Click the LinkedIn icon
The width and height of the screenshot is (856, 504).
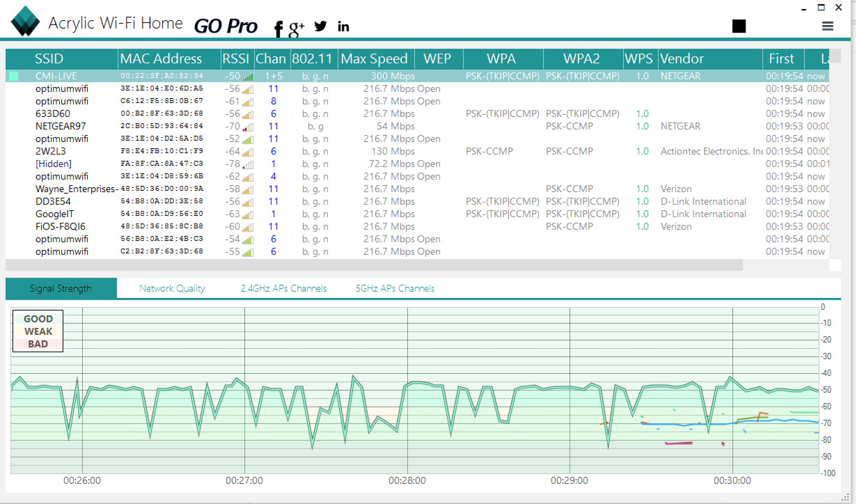click(x=343, y=26)
